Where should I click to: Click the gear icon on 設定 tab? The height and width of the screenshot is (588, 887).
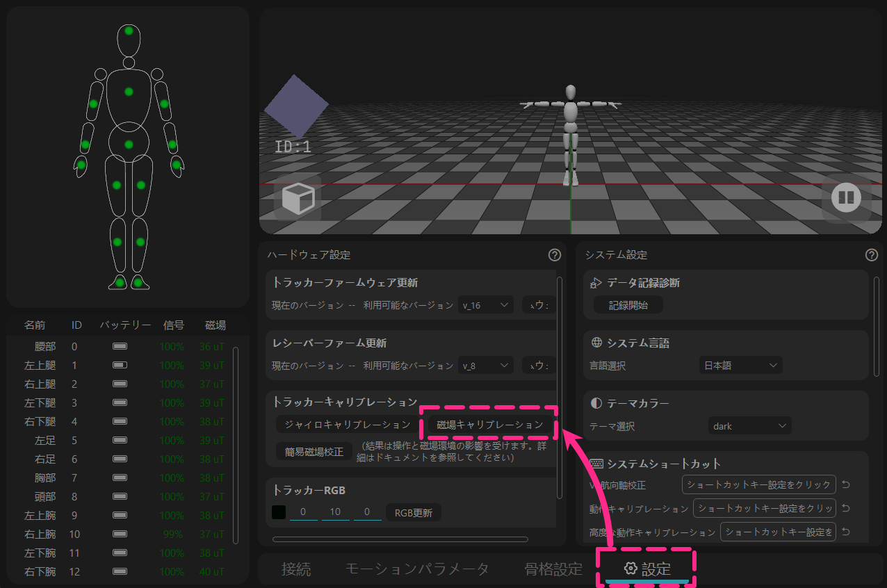tap(630, 569)
